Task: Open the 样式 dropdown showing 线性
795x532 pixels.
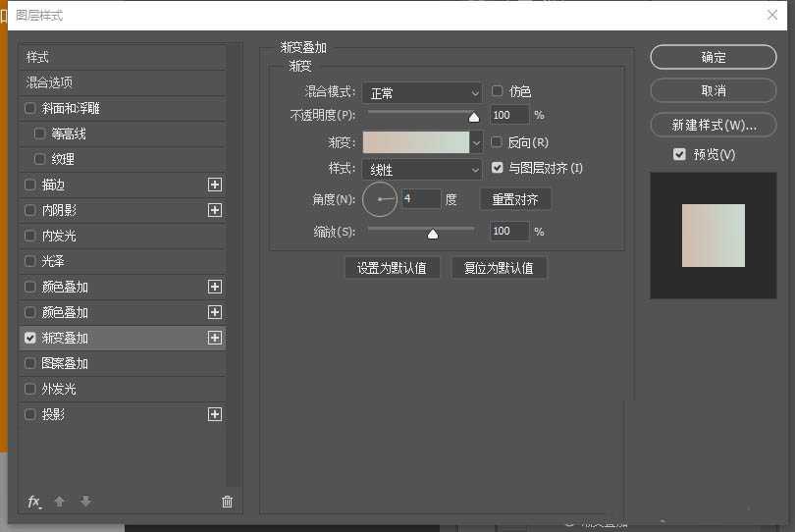Action: coord(422,169)
